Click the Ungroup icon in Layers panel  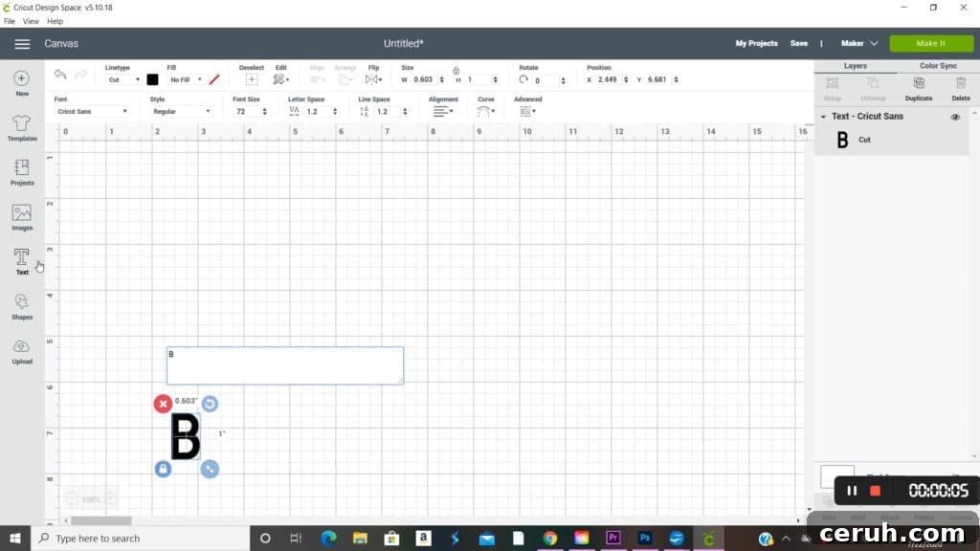click(x=873, y=83)
